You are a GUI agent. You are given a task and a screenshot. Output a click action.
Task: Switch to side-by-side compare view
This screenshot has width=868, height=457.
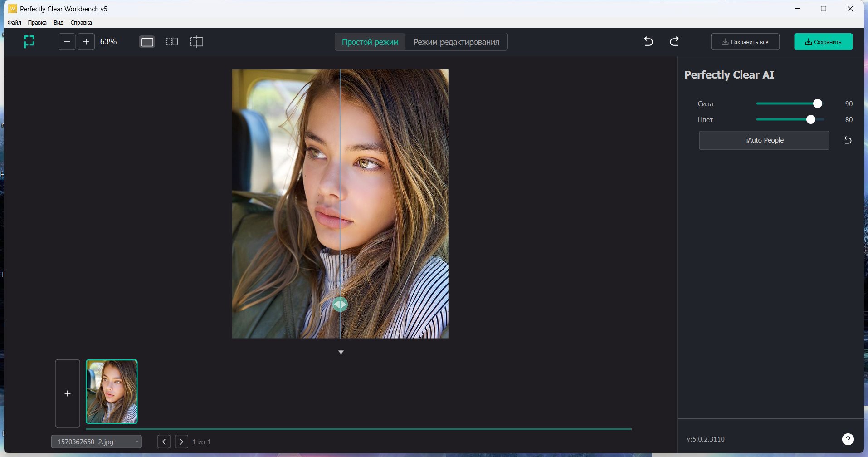[172, 42]
